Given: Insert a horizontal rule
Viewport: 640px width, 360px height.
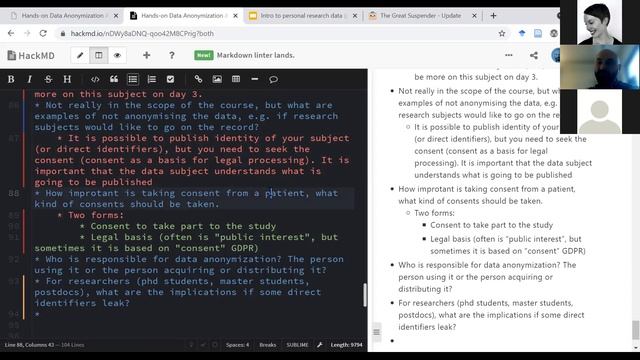Looking at the screenshot, I should point(255,79).
